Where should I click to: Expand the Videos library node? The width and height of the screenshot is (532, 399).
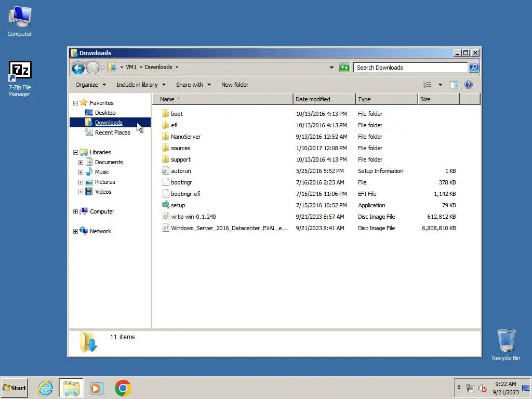coord(81,192)
